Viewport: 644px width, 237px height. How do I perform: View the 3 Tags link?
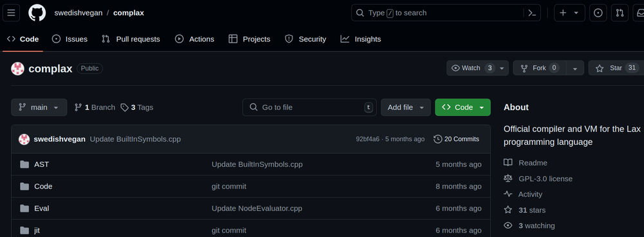pyautogui.click(x=137, y=107)
